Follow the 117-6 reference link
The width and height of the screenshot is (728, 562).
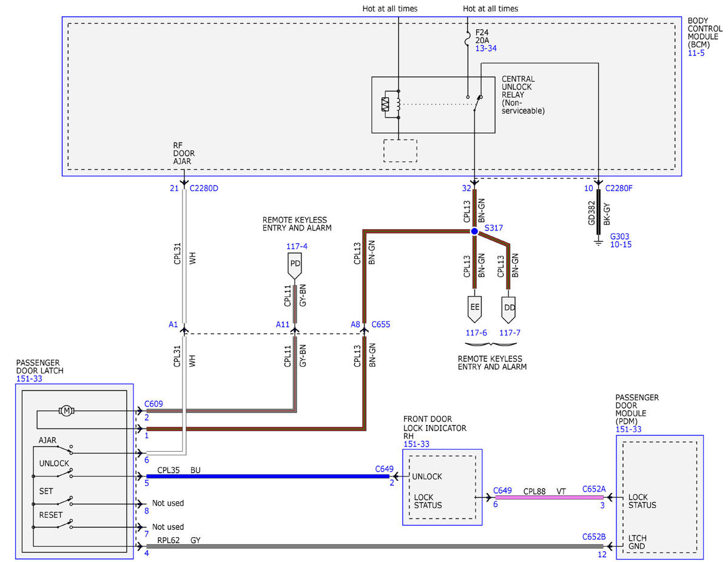[x=476, y=333]
